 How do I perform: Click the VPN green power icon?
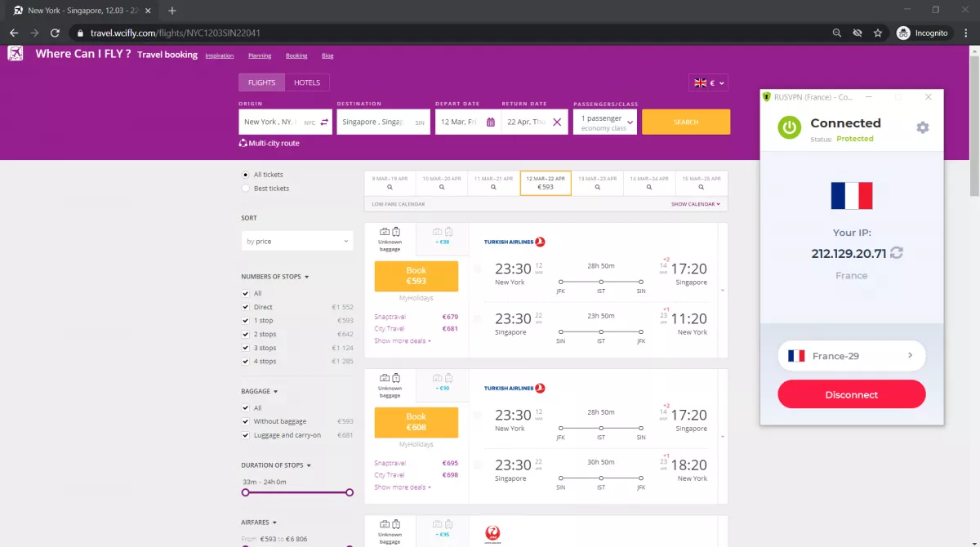[x=789, y=127]
